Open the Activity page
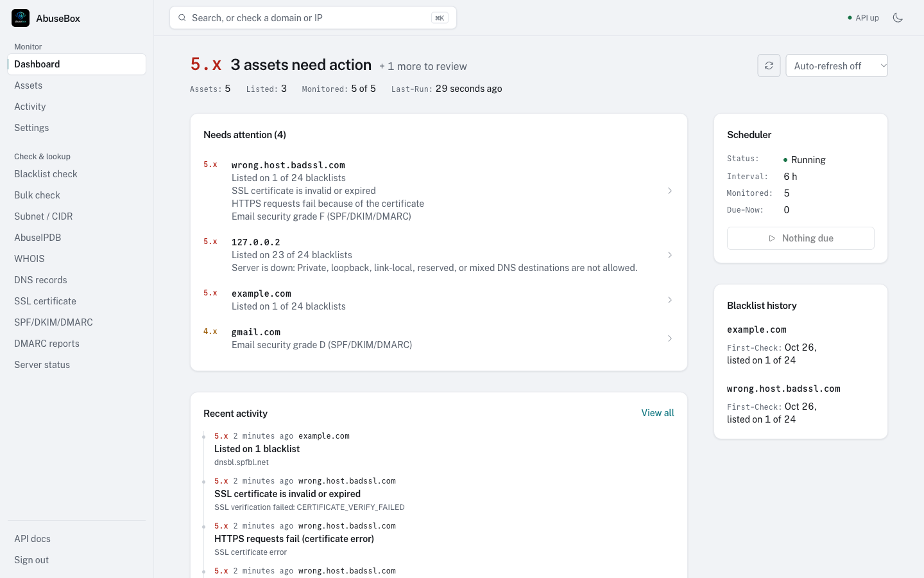This screenshot has width=924, height=578. click(x=77, y=107)
